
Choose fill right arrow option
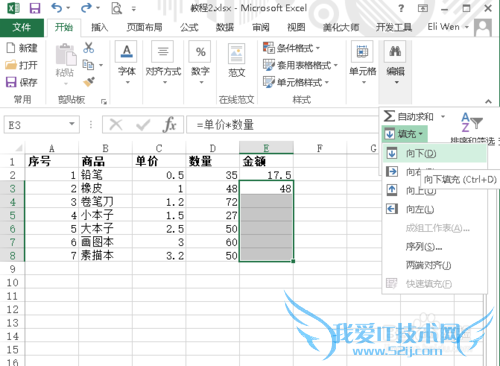(x=392, y=172)
